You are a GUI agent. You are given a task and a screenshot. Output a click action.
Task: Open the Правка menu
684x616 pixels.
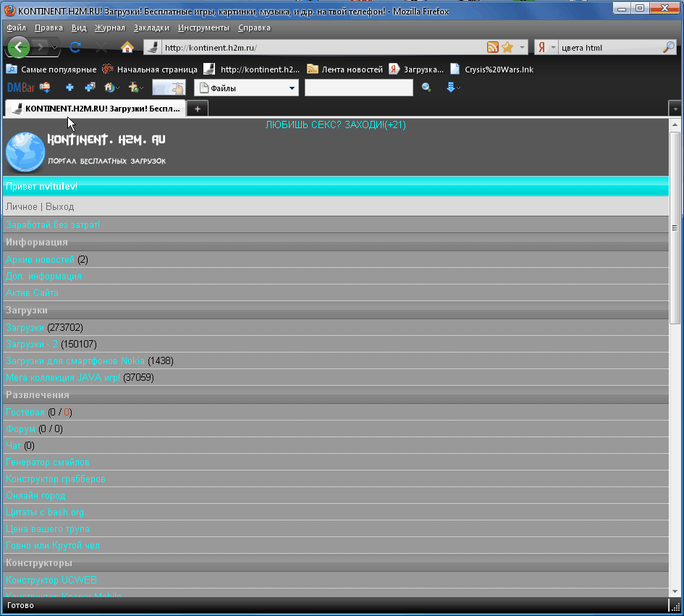point(48,28)
